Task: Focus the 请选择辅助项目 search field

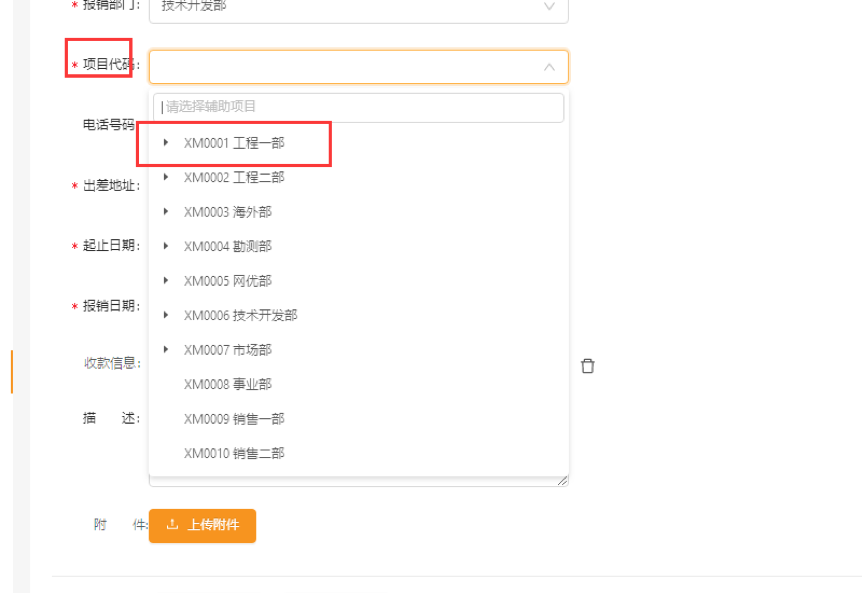Action: pyautogui.click(x=358, y=107)
